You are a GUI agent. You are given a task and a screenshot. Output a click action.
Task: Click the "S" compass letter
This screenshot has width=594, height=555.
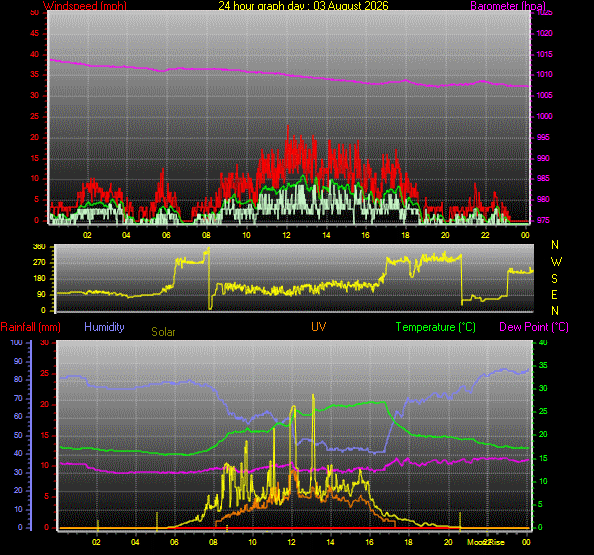point(554,278)
